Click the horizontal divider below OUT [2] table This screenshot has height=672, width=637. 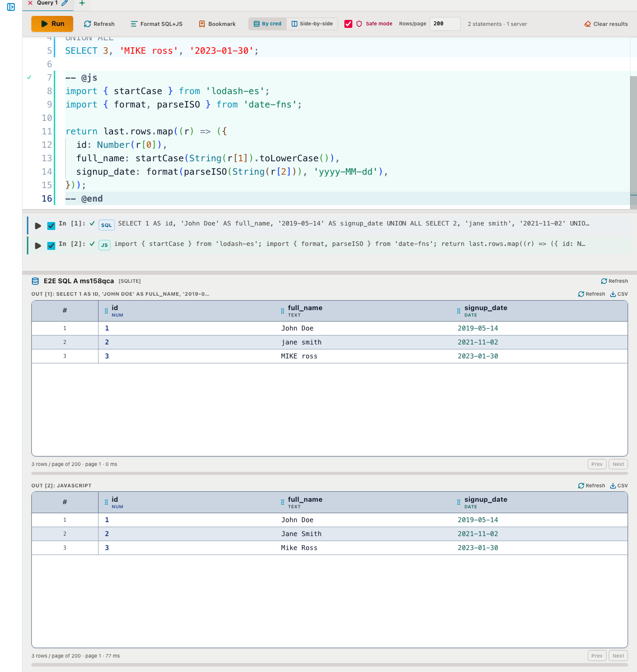(329, 665)
